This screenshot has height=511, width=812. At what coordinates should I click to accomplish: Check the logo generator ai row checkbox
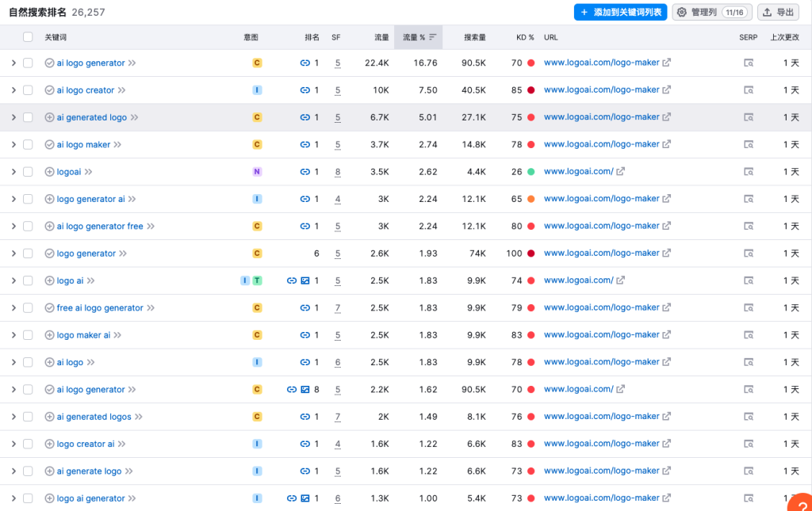(x=28, y=199)
